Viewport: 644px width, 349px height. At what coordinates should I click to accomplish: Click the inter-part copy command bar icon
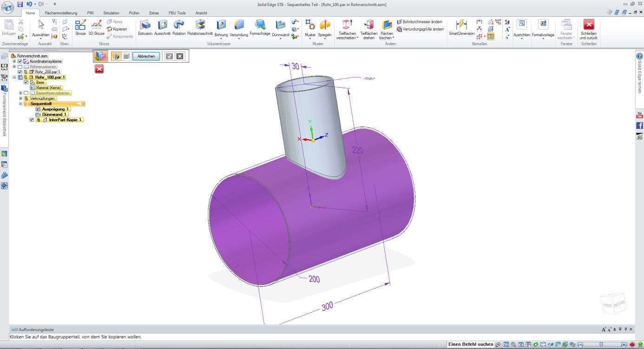tap(101, 56)
